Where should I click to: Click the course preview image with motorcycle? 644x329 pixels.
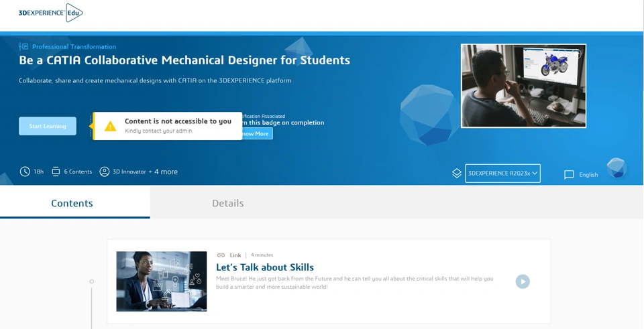[523, 86]
